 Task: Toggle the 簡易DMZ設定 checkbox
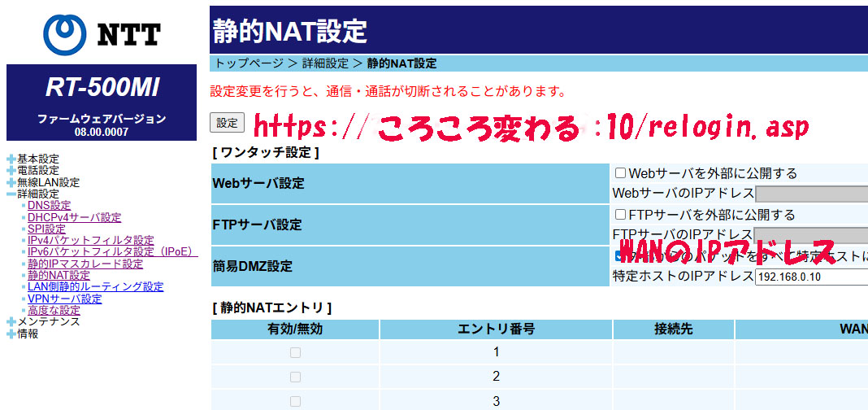(620, 255)
